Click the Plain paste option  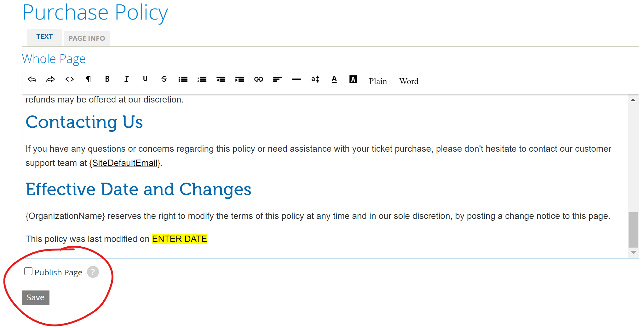pyautogui.click(x=378, y=81)
